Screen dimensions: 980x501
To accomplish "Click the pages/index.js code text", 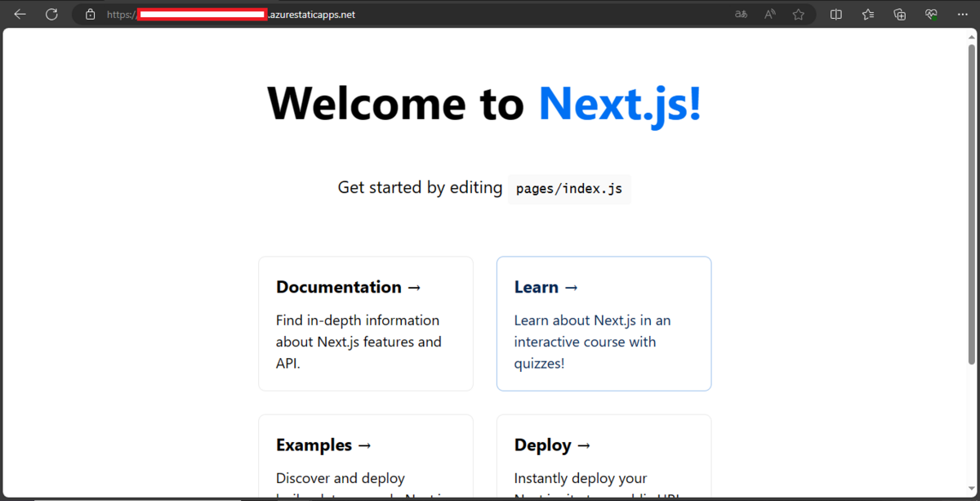I will pos(569,189).
